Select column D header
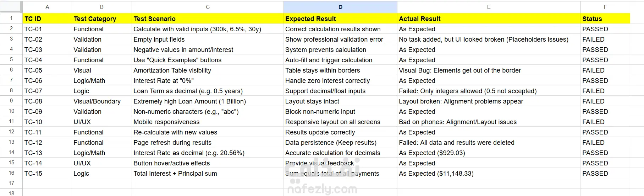 point(340,7)
